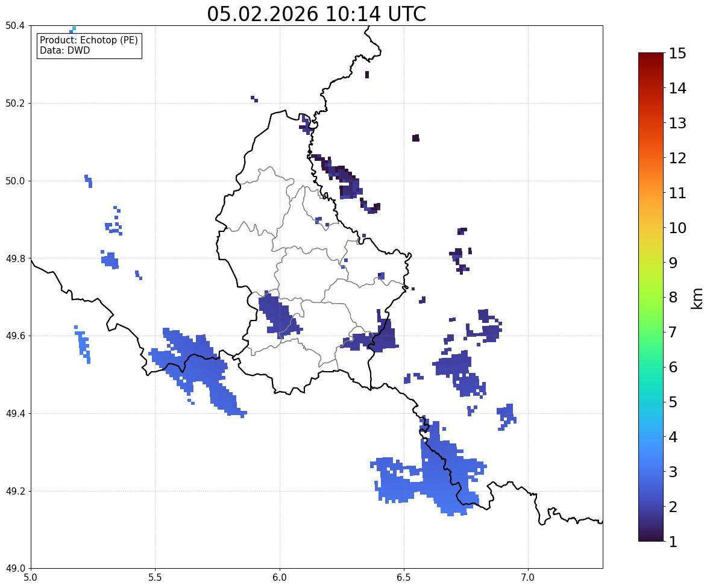
Task: Pick the dark purple bottom of the colorbar
Action: click(651, 536)
